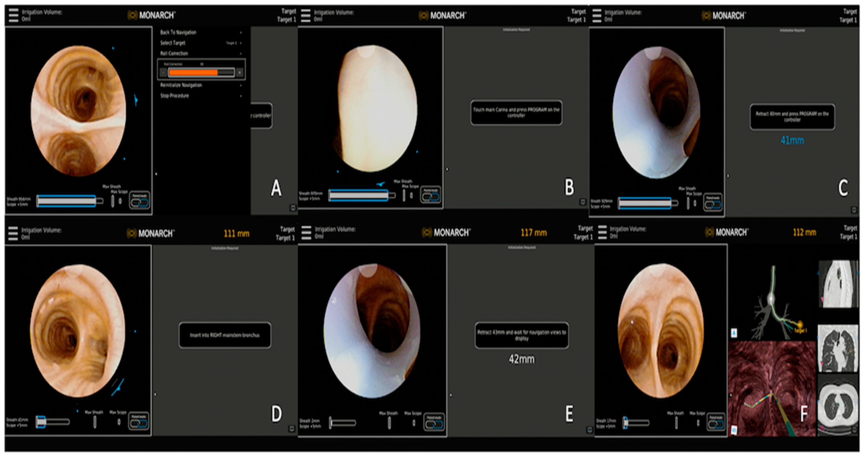This screenshot has width=868, height=458.
Task: Expand Reinitialize Navigation arrow
Action: pos(241,85)
